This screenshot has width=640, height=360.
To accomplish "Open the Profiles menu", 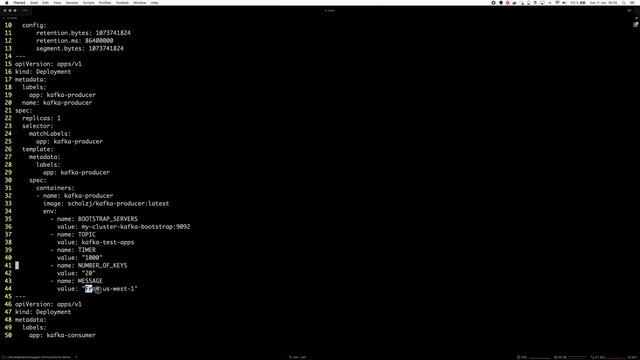I will pyautogui.click(x=105, y=2).
